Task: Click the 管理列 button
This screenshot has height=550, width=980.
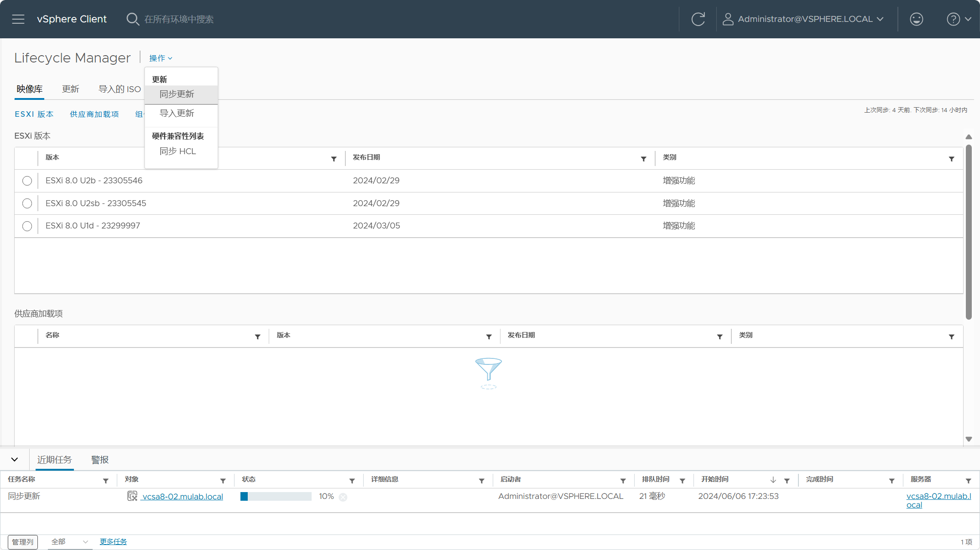Action: tap(23, 542)
